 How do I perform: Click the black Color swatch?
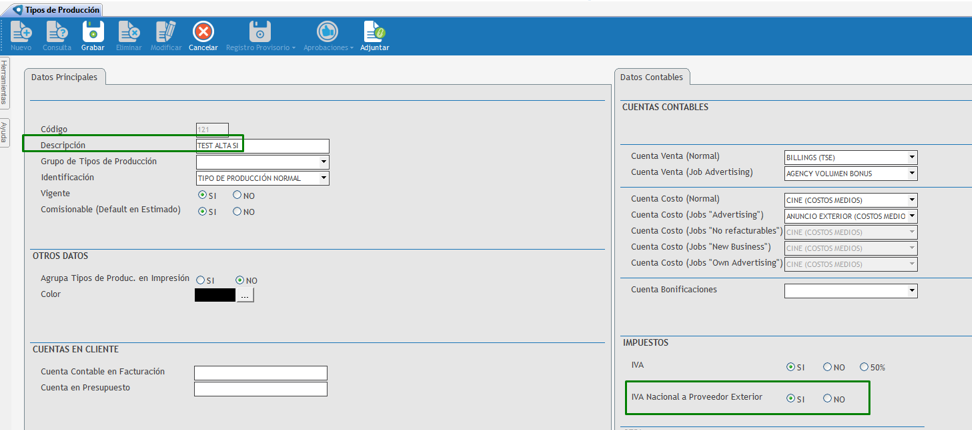point(215,295)
